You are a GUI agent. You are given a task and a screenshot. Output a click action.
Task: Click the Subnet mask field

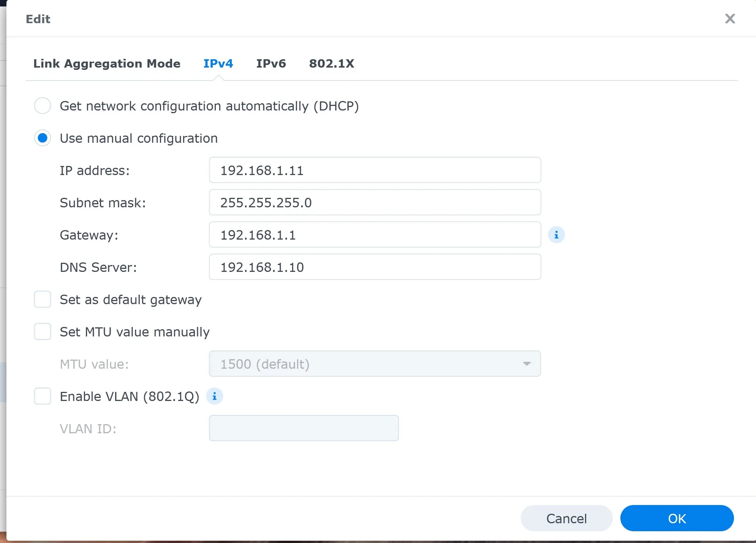coord(375,202)
